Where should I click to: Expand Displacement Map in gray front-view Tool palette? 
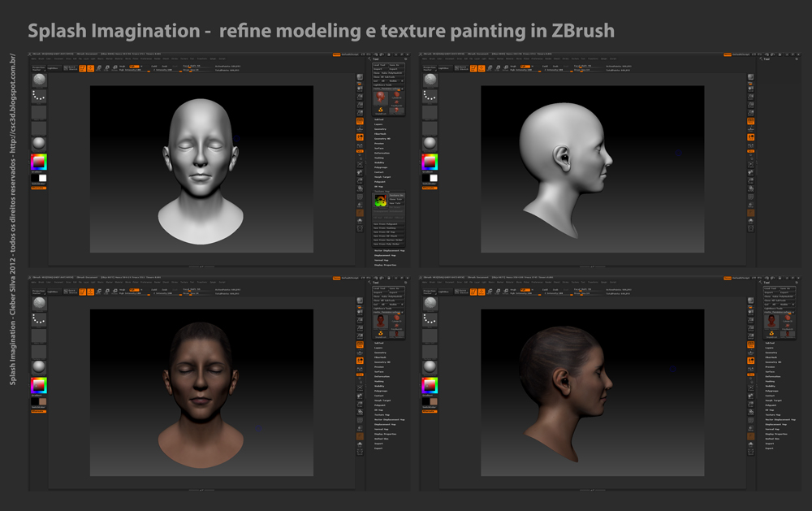385,255
